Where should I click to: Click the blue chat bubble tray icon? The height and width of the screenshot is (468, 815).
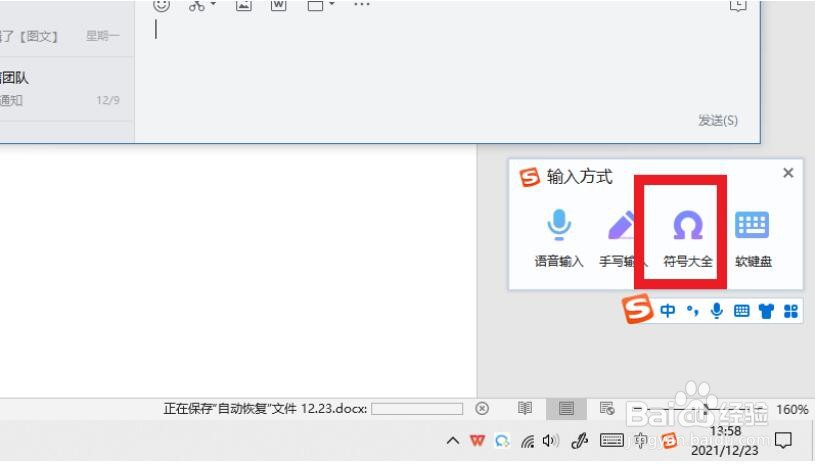click(502, 441)
